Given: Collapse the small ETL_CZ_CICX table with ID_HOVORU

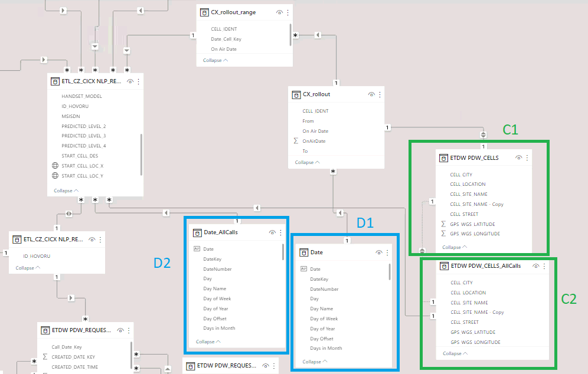Looking at the screenshot, I should click(28, 268).
